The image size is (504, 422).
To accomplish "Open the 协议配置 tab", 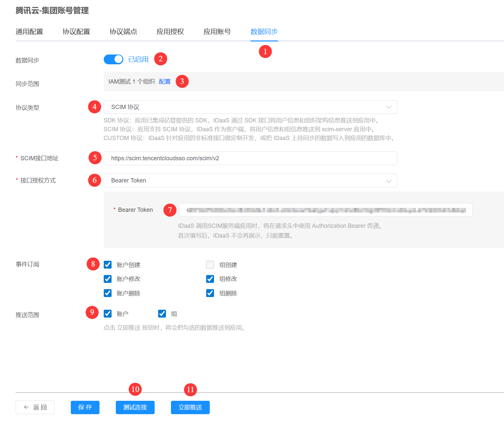I will (76, 32).
